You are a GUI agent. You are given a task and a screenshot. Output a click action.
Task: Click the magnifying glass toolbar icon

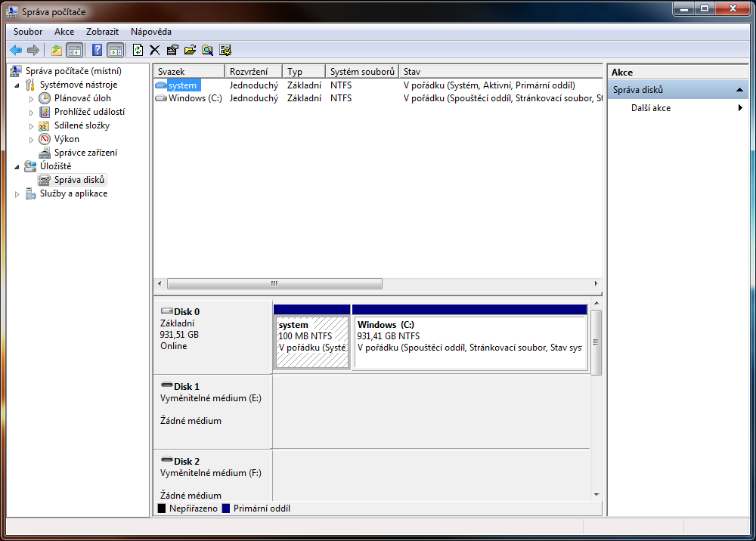click(x=207, y=51)
